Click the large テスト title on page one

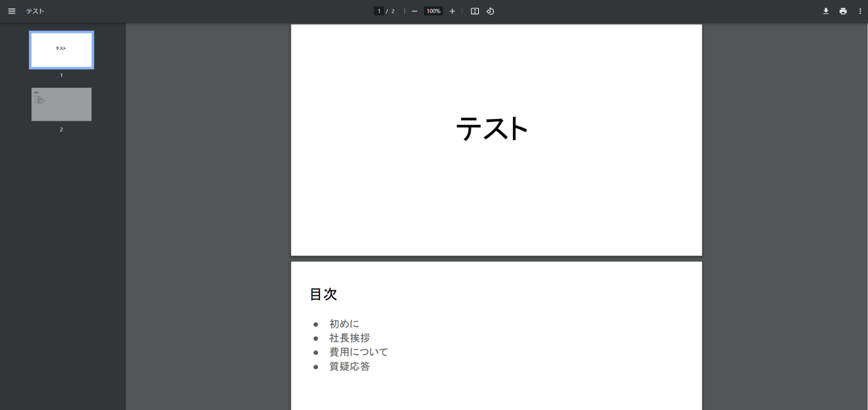pyautogui.click(x=492, y=129)
